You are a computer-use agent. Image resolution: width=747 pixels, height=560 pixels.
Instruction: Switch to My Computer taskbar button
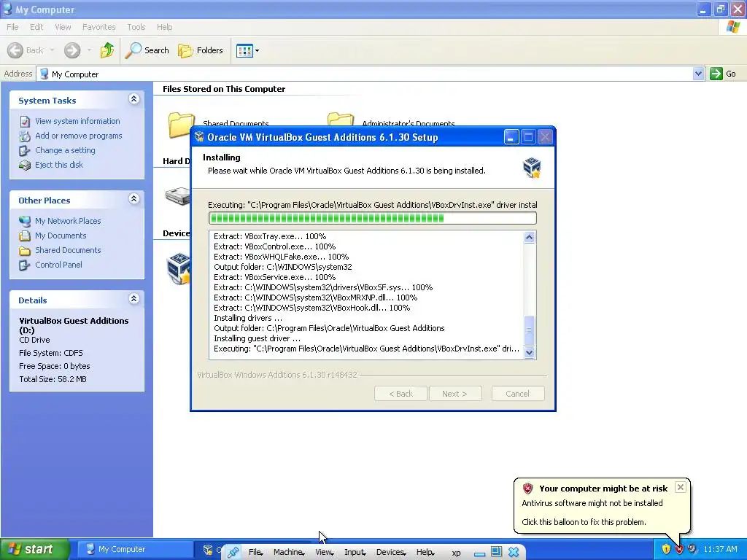click(135, 550)
